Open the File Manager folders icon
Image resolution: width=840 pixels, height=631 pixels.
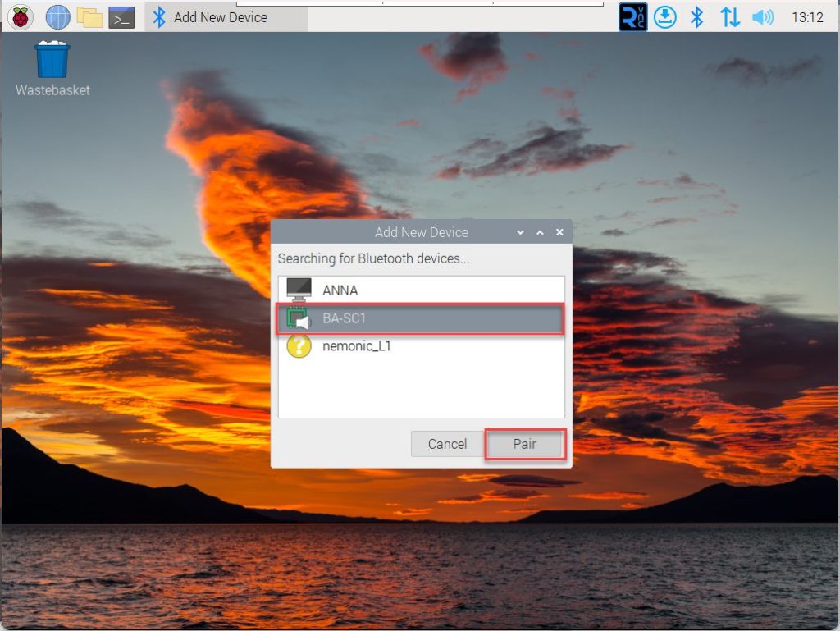click(89, 17)
